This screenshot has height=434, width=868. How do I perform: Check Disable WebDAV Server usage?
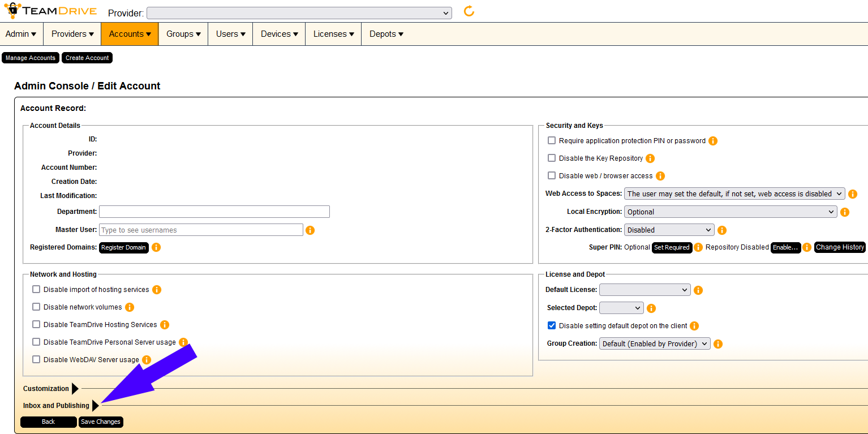(36, 359)
